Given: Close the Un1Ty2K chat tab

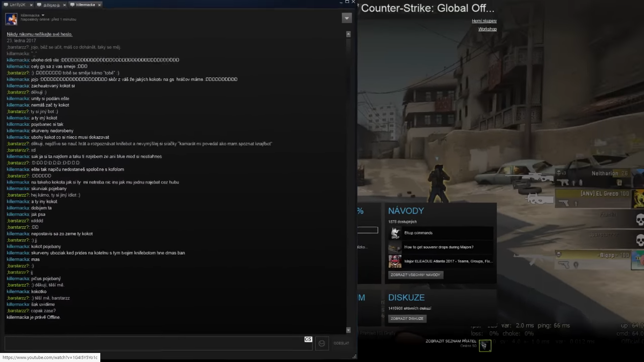Looking at the screenshot, I should coord(31,5).
